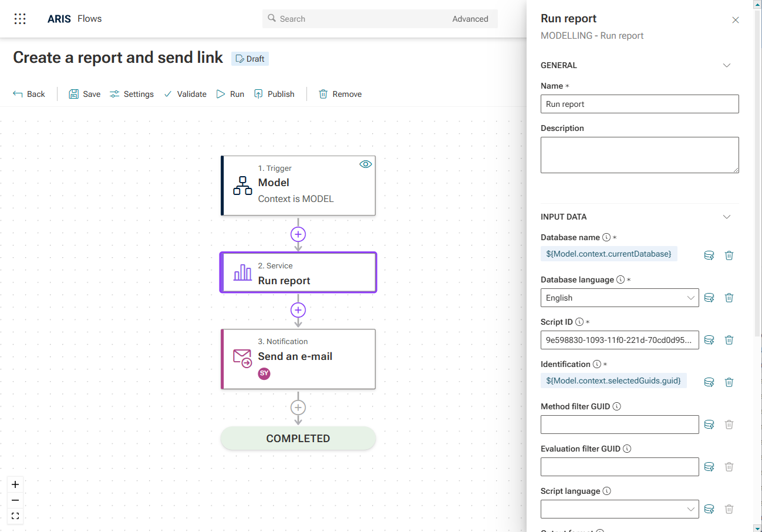Click Validate in the toolbar
This screenshot has height=532, width=762.
(x=185, y=94)
